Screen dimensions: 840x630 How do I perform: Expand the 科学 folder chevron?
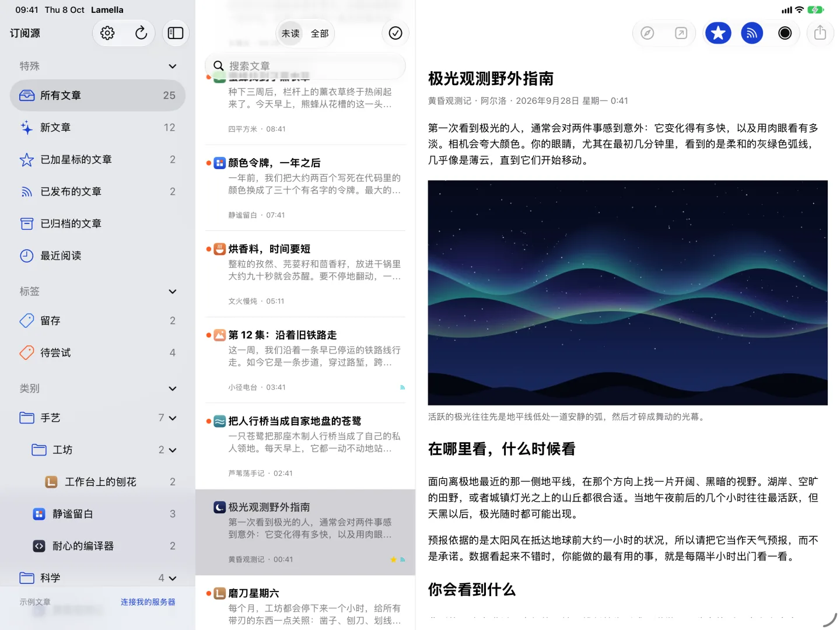coord(173,579)
